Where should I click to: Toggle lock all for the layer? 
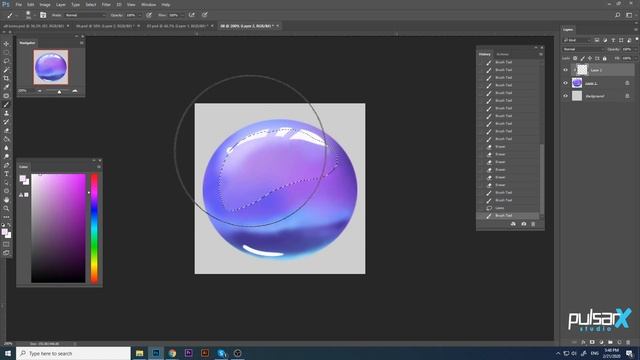point(604,58)
